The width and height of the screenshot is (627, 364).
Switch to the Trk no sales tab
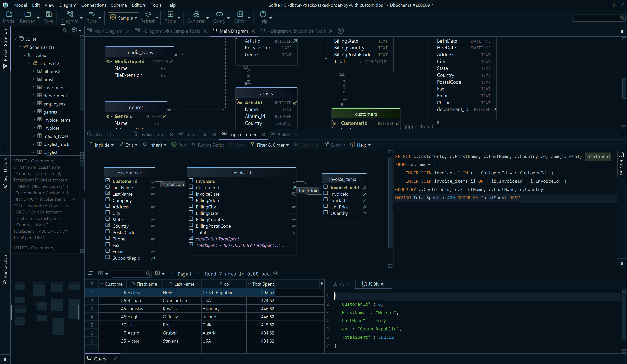(x=197, y=134)
